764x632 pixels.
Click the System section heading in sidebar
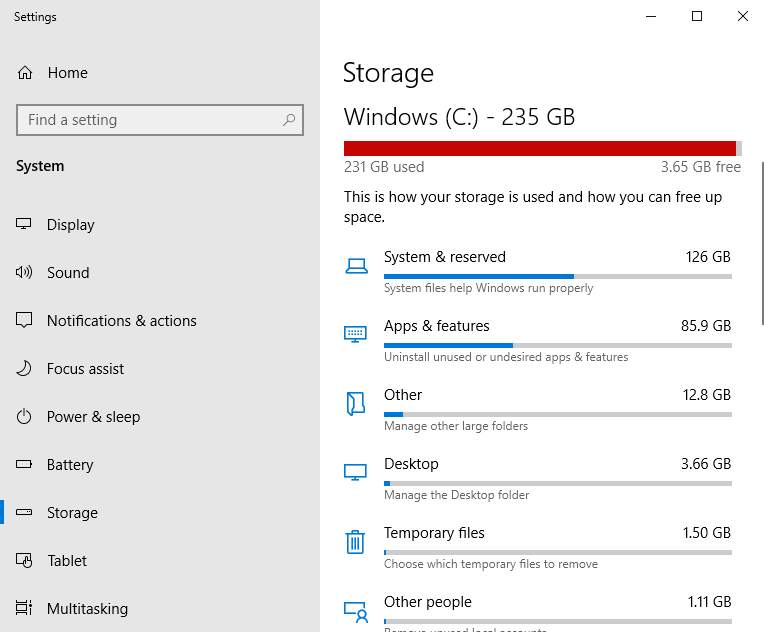pos(40,166)
